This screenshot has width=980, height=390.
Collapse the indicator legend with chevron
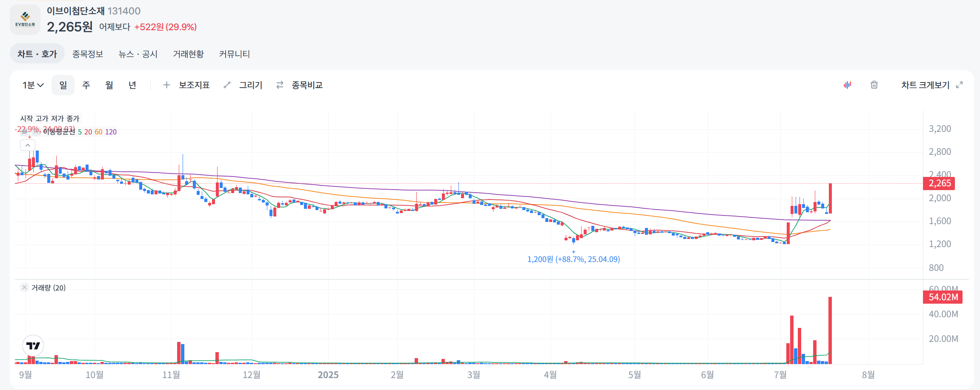point(28,145)
